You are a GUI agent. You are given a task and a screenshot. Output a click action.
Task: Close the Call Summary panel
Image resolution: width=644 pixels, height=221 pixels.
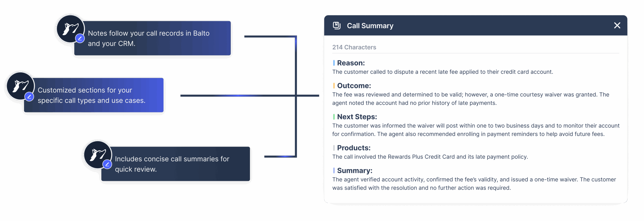click(617, 25)
